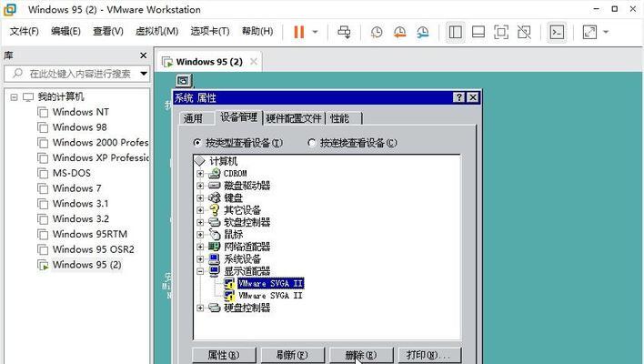This screenshot has width=644, height=364.
Task: Select Windows 95 OSR2 in the library
Action: point(93,249)
